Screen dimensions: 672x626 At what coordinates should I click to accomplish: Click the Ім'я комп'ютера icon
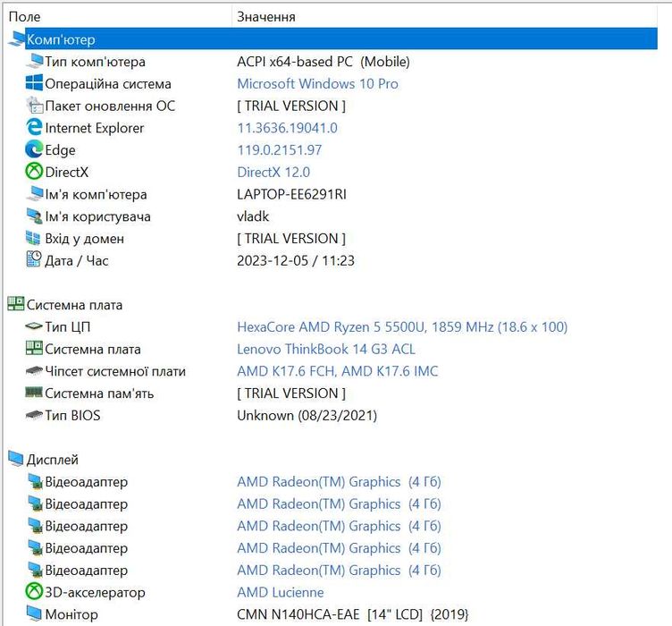pyautogui.click(x=34, y=194)
